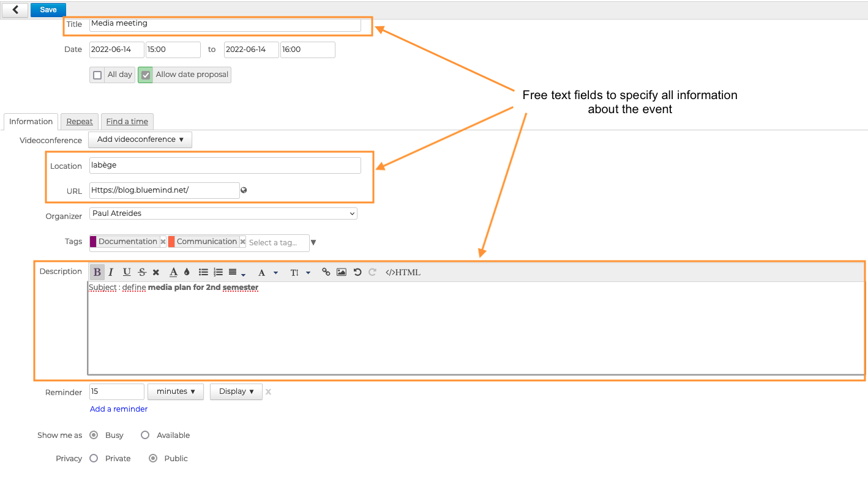Screen dimensions: 868x482
Task: Click the Add a reminder link
Action: [x=119, y=409]
